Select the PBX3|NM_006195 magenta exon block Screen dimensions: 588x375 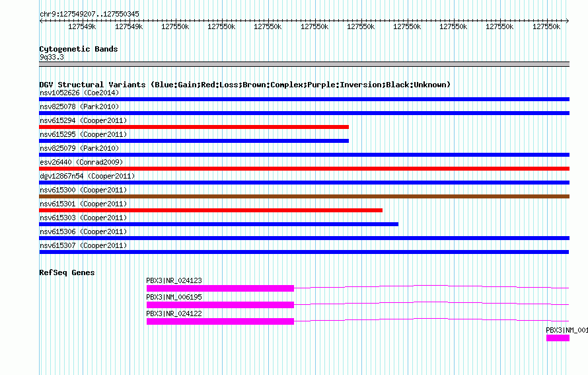[220, 305]
